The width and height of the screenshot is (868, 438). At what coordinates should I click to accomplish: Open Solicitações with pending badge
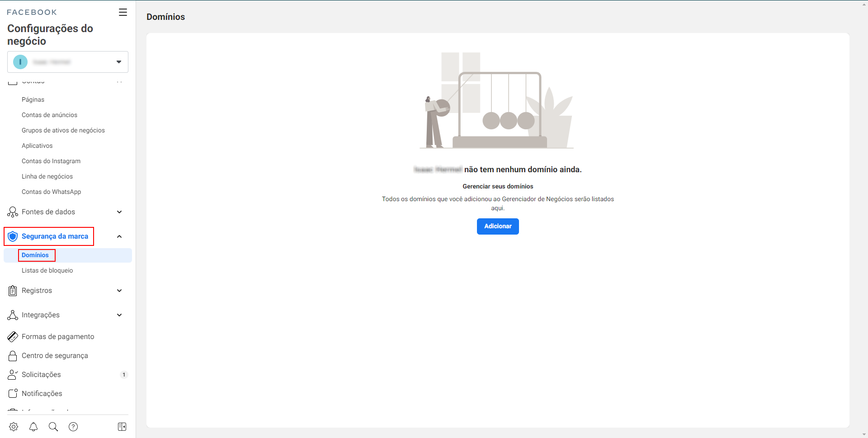click(x=42, y=375)
